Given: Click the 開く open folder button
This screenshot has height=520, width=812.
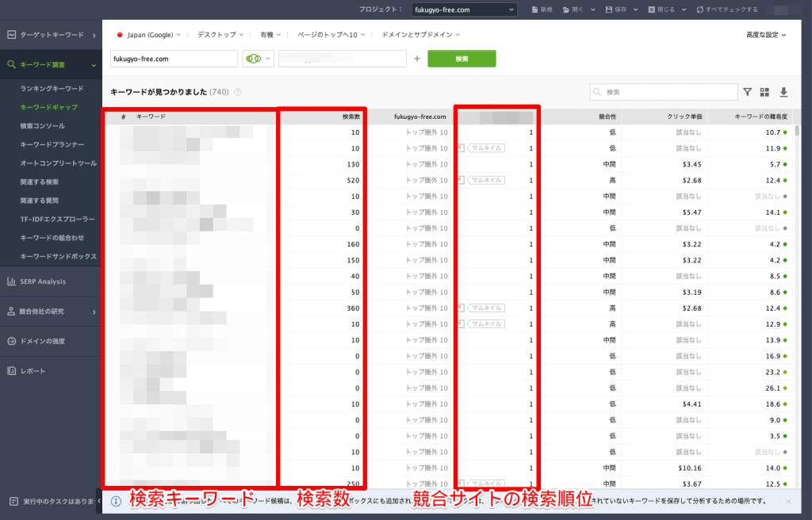Looking at the screenshot, I should (573, 10).
